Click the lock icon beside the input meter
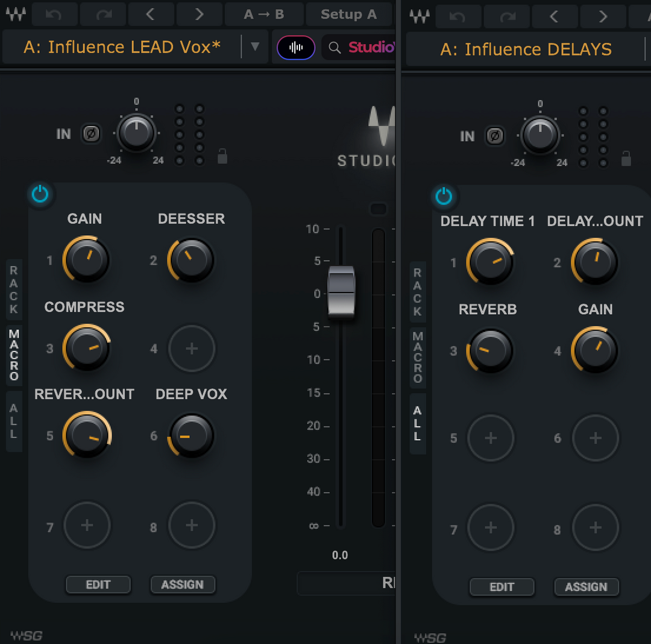 222,156
